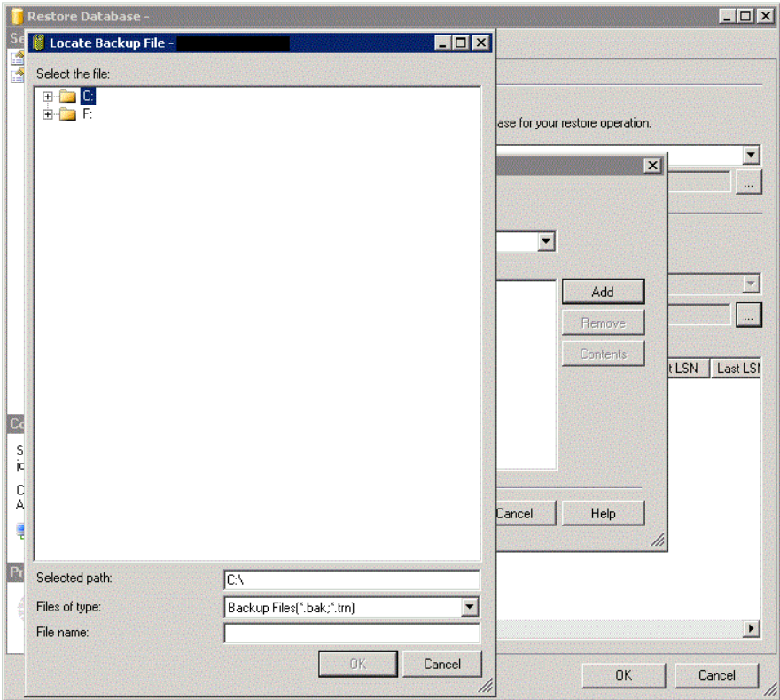Open destination database dropdown in Restore Database
The width and height of the screenshot is (780, 700).
(x=751, y=155)
